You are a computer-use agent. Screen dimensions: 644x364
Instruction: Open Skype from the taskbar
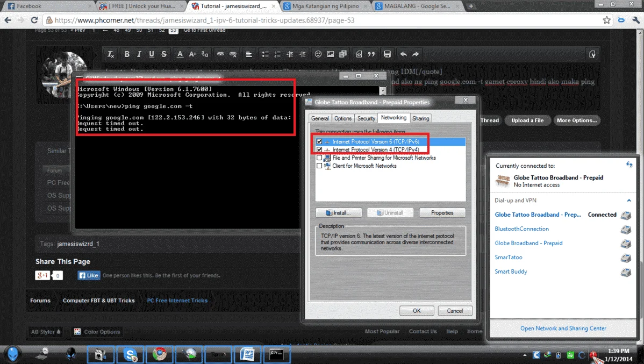[x=130, y=354]
